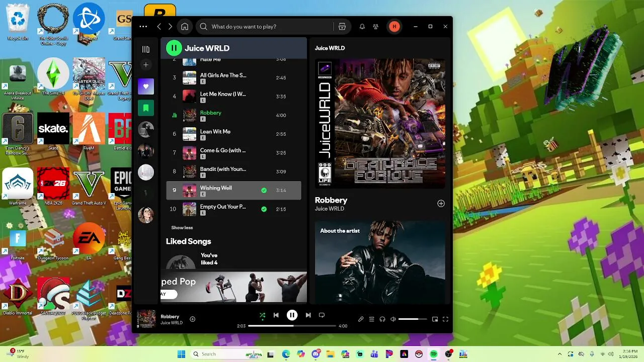644x362 pixels.
Task: Open the clock and date in taskbar
Action: pos(629,354)
